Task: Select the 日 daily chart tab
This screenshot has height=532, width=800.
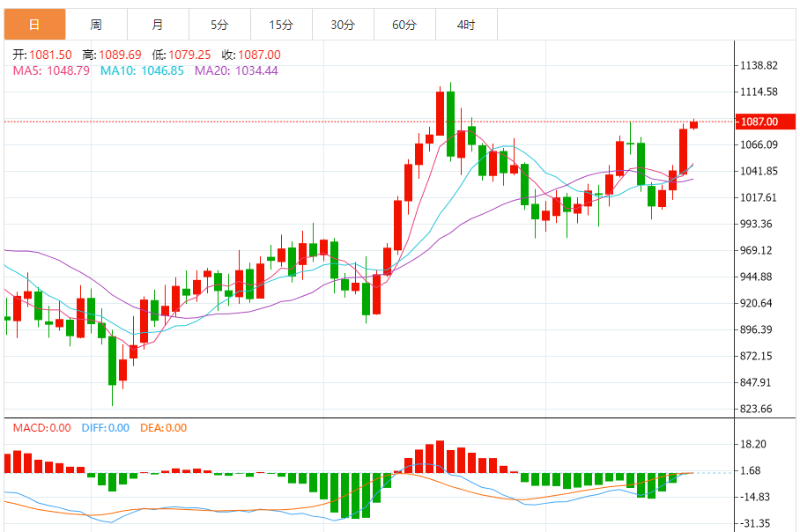Action: [x=34, y=25]
